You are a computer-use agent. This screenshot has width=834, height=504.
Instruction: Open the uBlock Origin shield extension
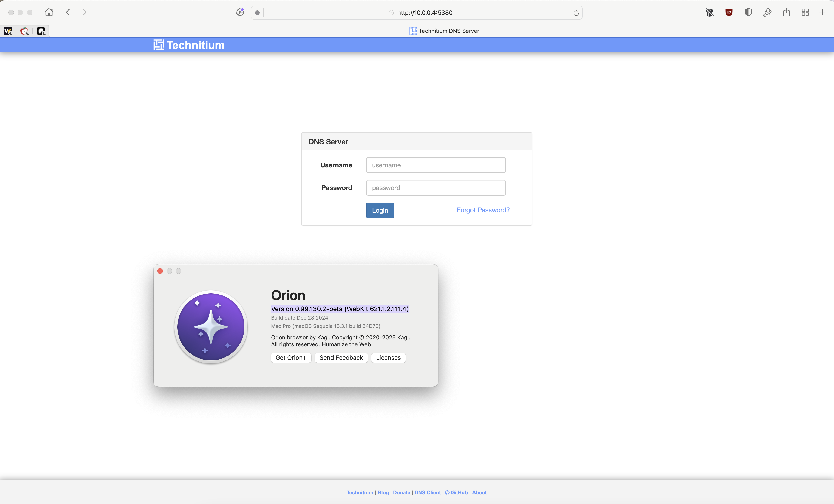729,12
